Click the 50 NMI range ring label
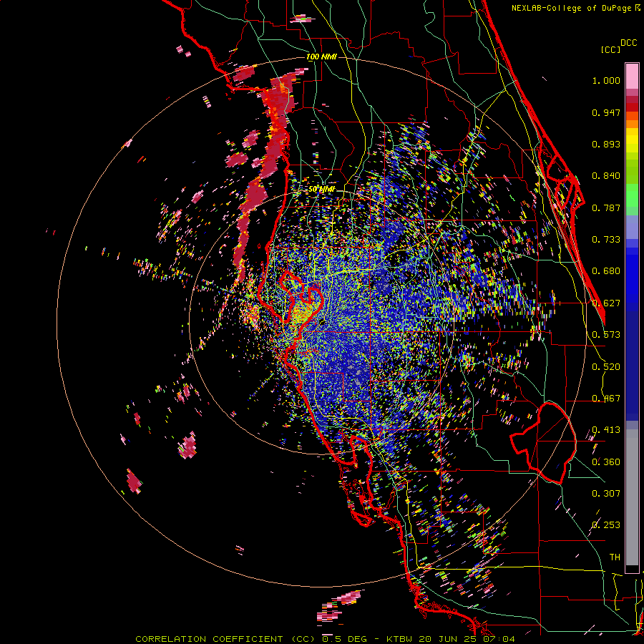This screenshot has width=644, height=644. (x=321, y=190)
